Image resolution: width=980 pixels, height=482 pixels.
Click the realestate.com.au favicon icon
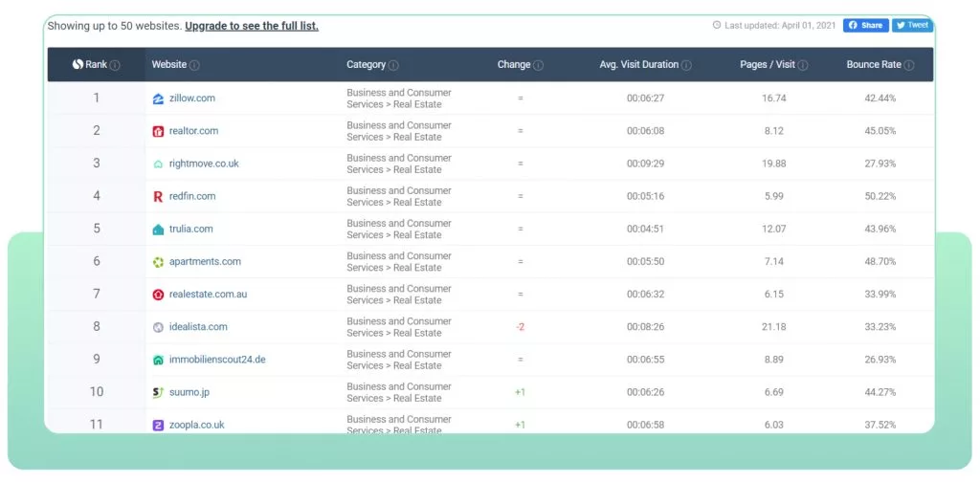click(158, 295)
